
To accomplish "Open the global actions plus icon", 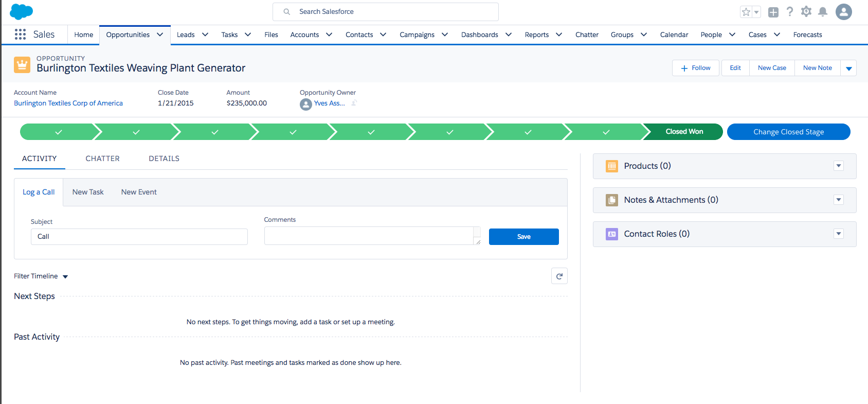I will coord(773,12).
